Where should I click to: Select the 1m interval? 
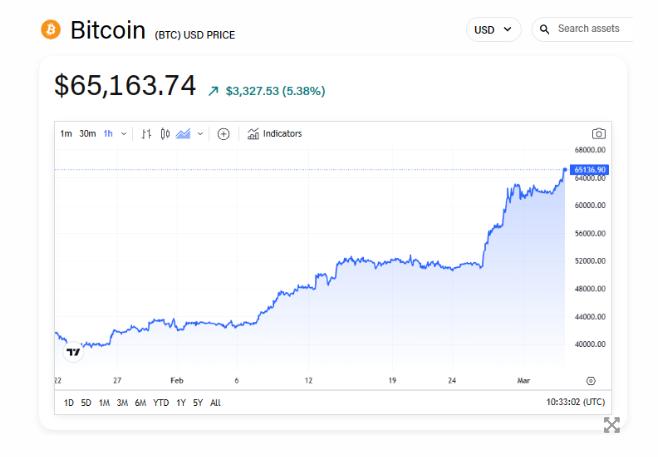[x=65, y=134]
